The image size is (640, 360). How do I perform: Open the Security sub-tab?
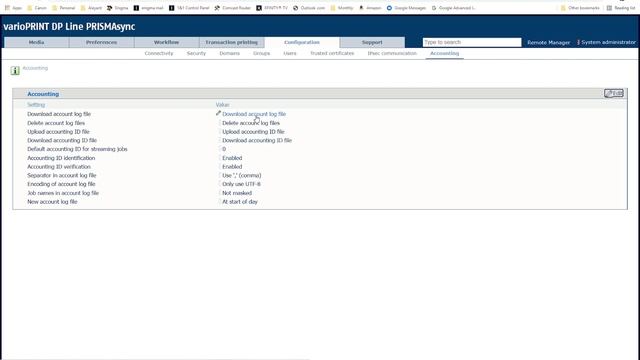click(196, 53)
